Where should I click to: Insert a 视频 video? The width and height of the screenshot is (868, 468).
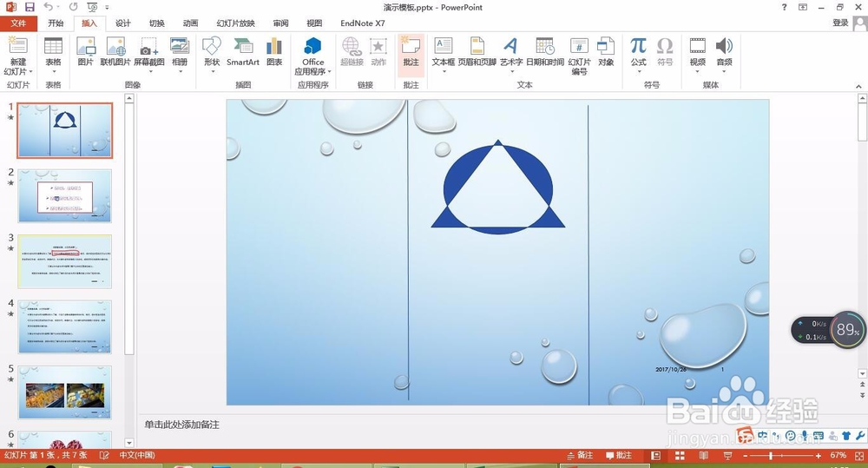click(698, 46)
